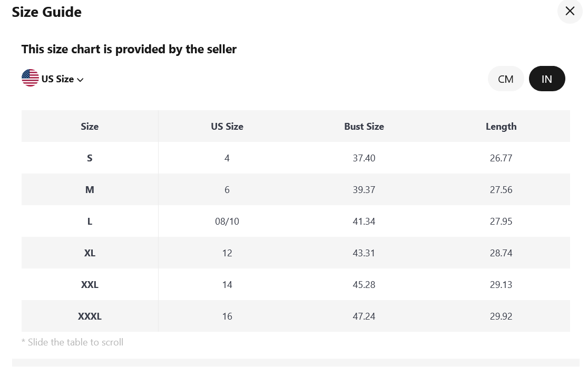588x375 pixels.
Task: Switch measurements to CM
Action: point(505,79)
